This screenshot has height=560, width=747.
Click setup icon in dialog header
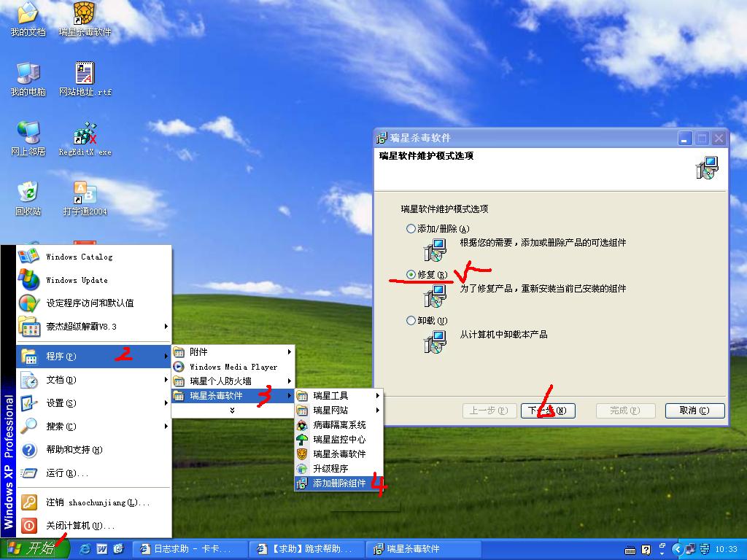coord(707,168)
